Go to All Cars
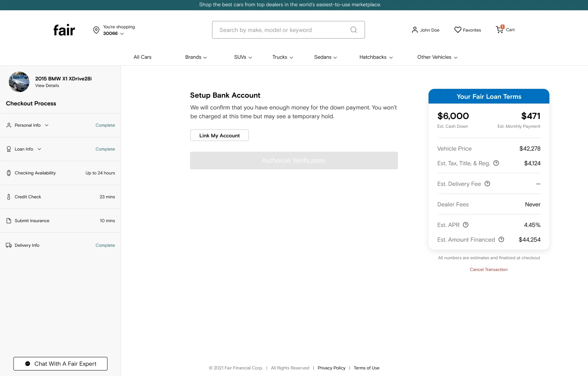 [x=143, y=57]
